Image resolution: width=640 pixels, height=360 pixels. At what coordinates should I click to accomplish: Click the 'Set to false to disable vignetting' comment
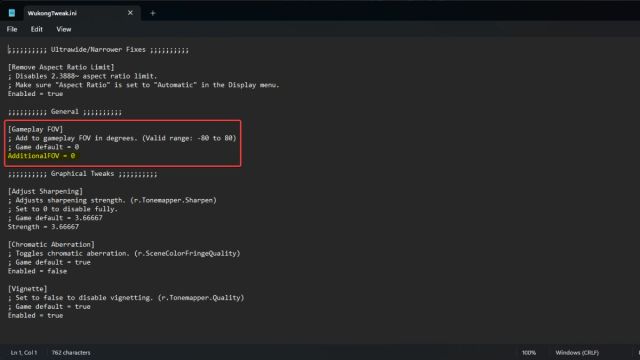point(126,298)
